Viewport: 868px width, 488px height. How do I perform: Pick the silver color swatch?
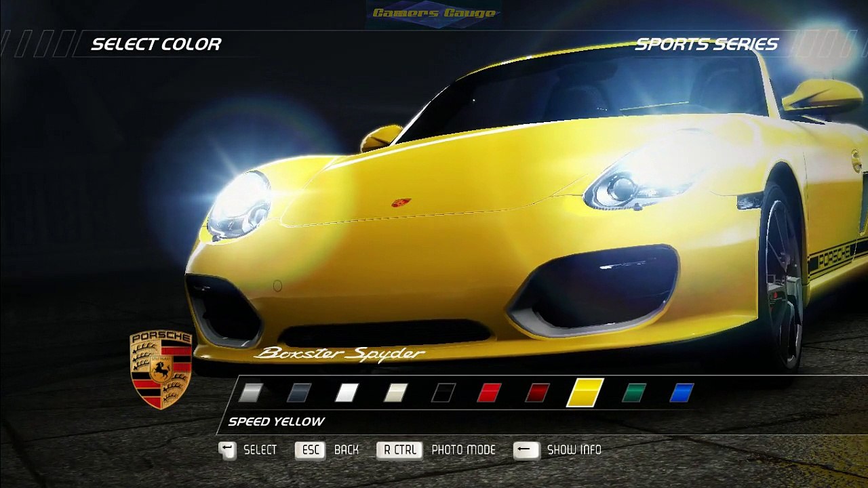click(x=251, y=392)
